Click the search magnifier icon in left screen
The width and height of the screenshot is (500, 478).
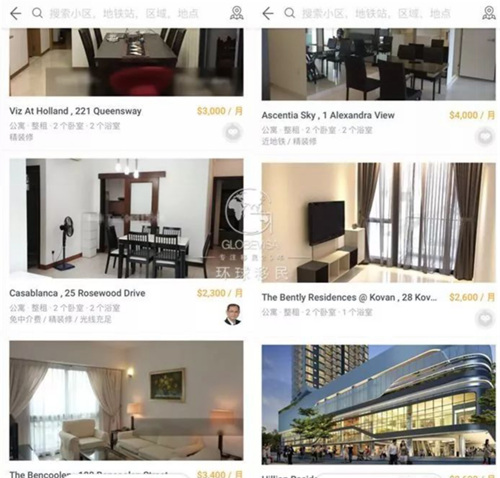[37, 13]
